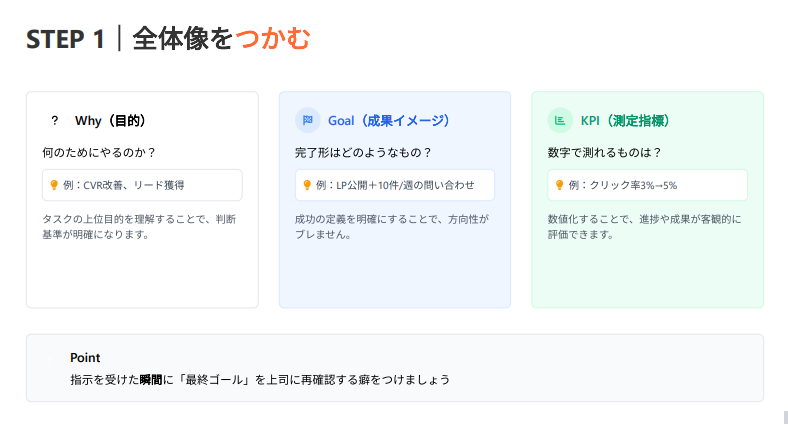
Task: Click the 'STEP 1' title text
Action: tap(65, 39)
